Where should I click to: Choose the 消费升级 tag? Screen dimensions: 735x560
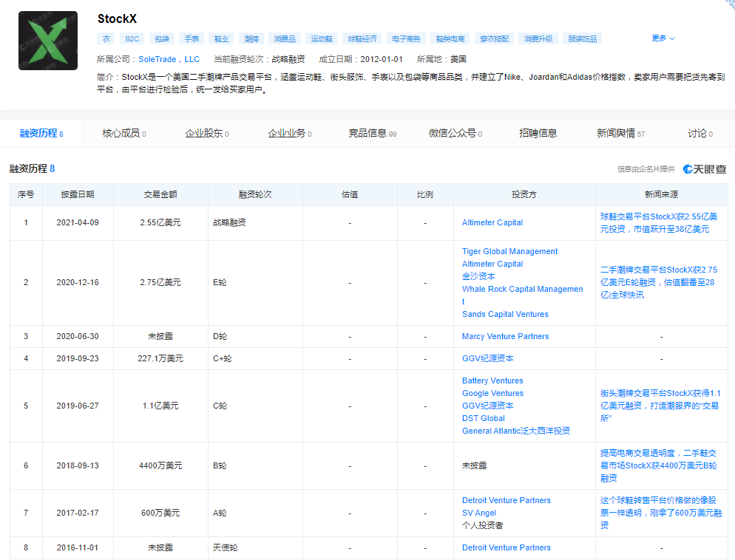(x=538, y=39)
